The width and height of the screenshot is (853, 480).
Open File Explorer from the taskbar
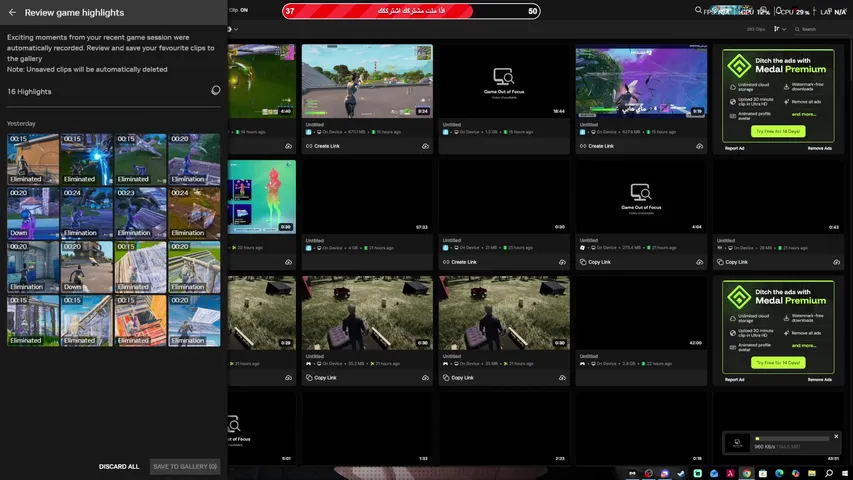[812, 473]
